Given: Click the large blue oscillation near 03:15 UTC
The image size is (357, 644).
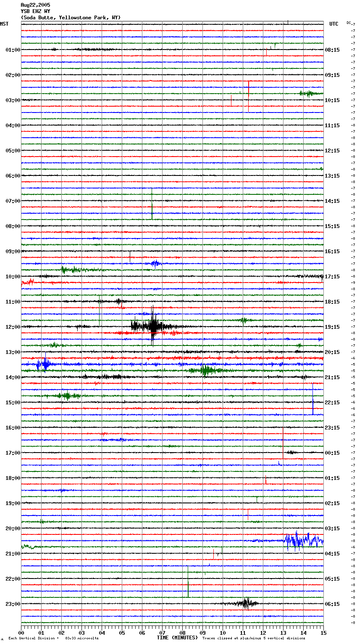Looking at the screenshot, I should point(303,541).
